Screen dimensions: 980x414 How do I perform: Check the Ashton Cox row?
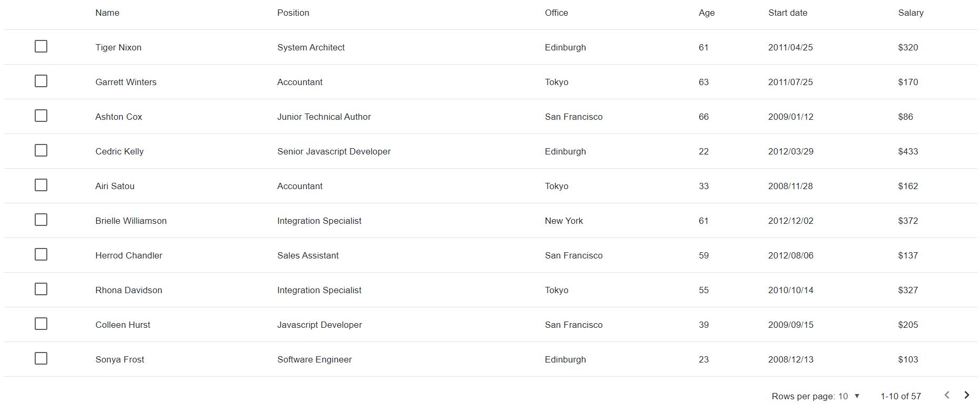(x=41, y=116)
